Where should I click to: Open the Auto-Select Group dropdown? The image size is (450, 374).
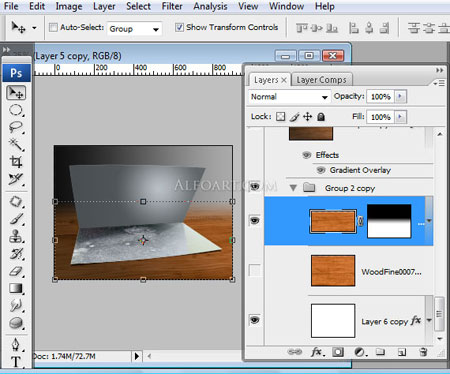pyautogui.click(x=134, y=29)
